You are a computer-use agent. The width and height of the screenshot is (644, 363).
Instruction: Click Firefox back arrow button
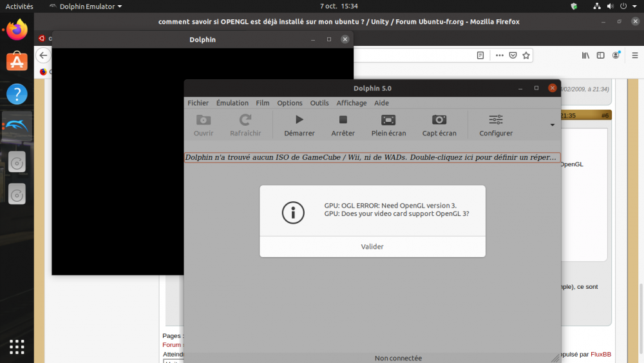[43, 55]
